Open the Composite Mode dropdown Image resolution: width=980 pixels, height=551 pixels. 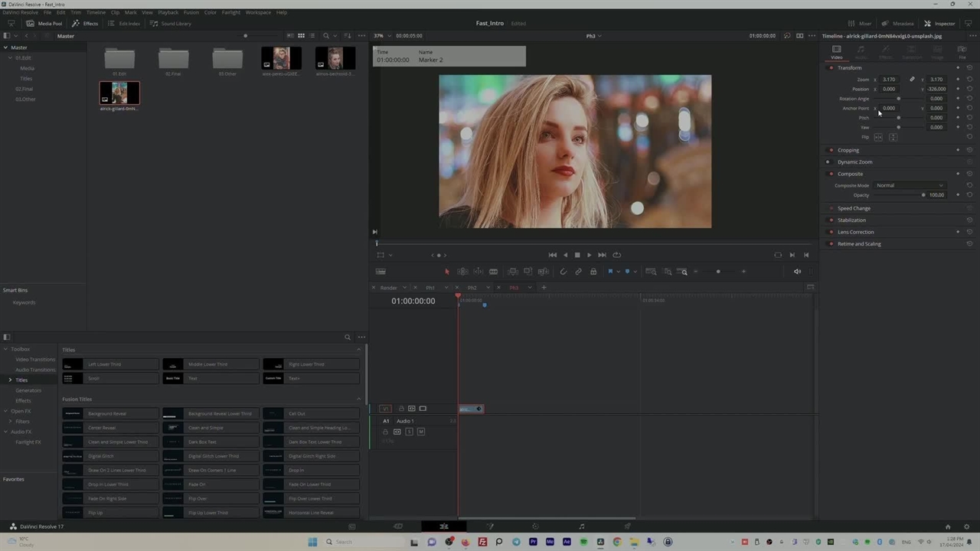910,185
